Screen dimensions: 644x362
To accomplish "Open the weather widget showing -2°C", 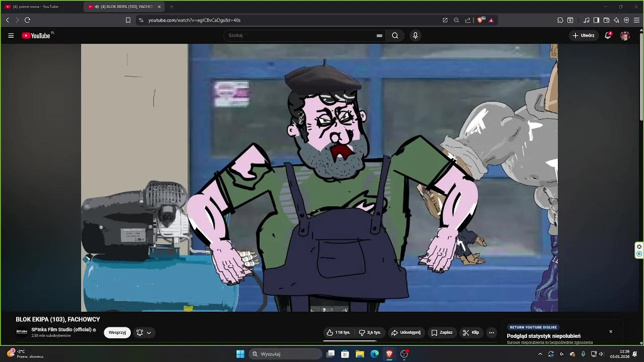I will click(x=26, y=354).
